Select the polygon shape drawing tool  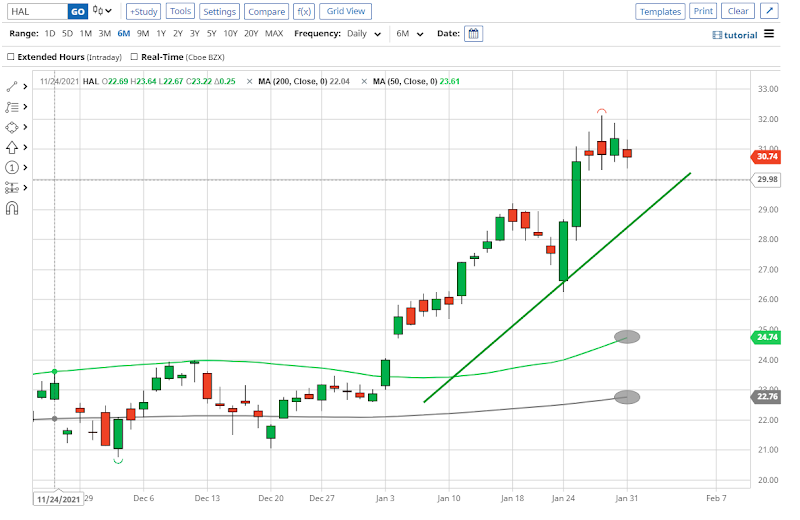pos(12,127)
